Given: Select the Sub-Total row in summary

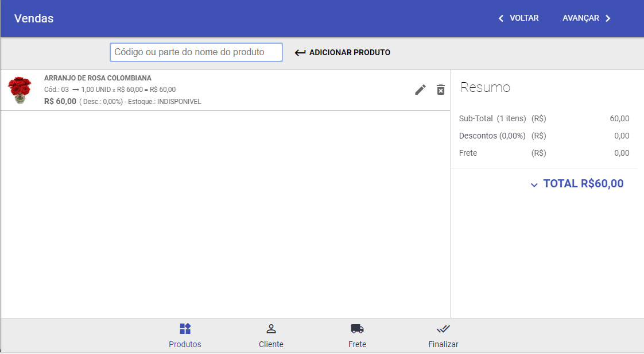Looking at the screenshot, I should (544, 119).
